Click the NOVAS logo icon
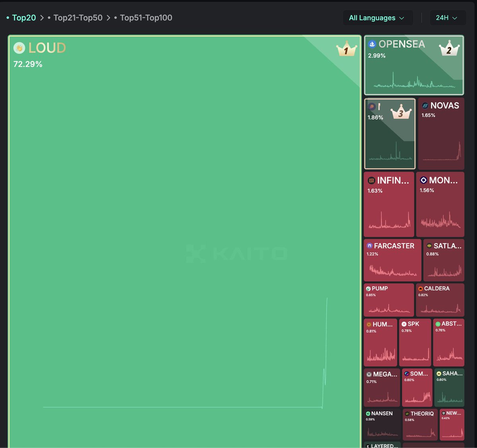This screenshot has width=477, height=448. click(x=425, y=106)
